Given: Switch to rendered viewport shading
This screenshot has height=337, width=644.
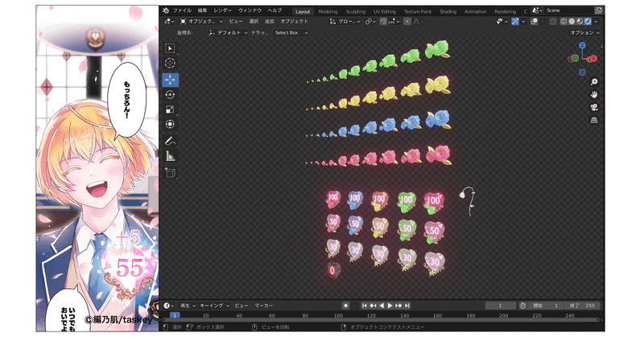Looking at the screenshot, I should point(588,22).
